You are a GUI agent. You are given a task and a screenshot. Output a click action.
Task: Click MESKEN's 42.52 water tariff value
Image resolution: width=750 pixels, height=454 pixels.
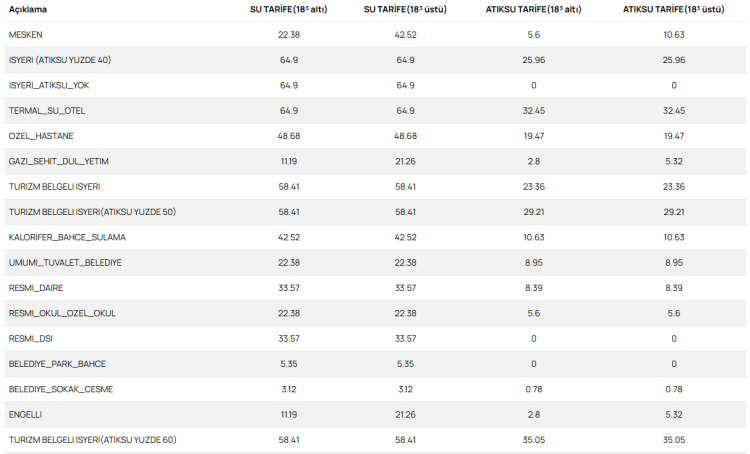(x=405, y=35)
